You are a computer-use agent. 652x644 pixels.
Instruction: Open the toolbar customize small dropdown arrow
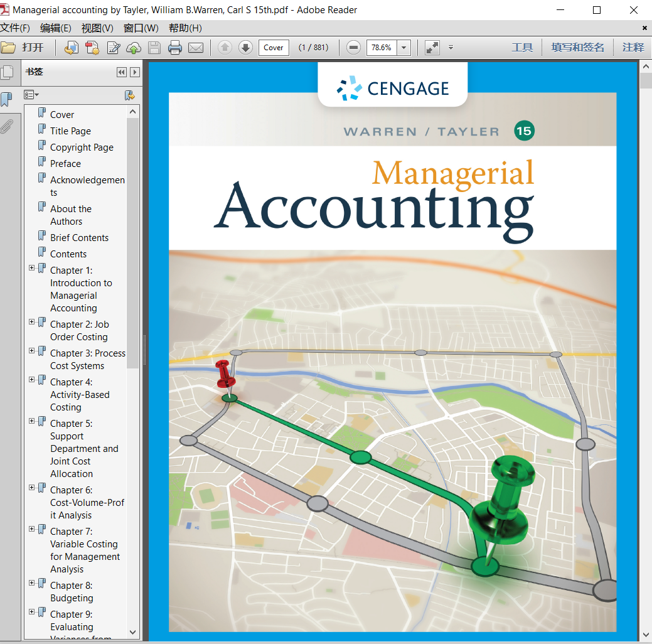click(x=451, y=48)
